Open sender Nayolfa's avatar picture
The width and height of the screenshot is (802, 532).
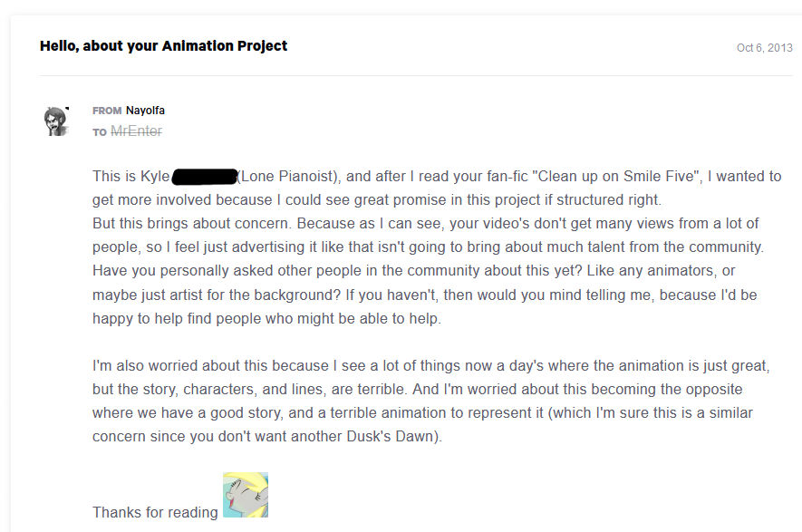pos(56,121)
